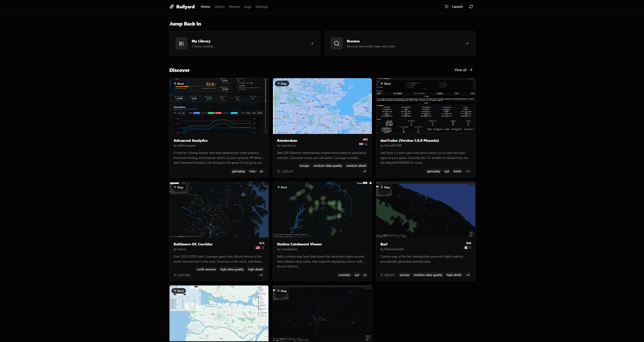This screenshot has height=342, width=644.
Task: Click the library icon on the My Library card
Action: [x=181, y=43]
